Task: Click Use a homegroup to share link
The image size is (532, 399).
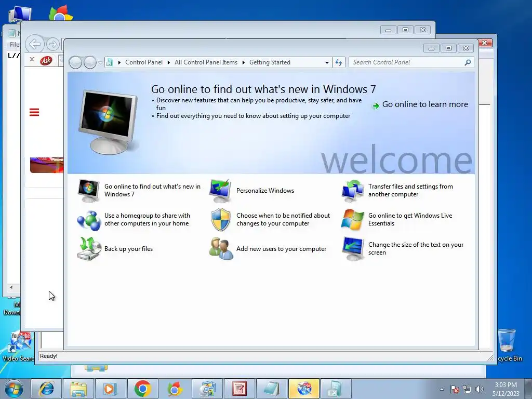Action: (147, 220)
